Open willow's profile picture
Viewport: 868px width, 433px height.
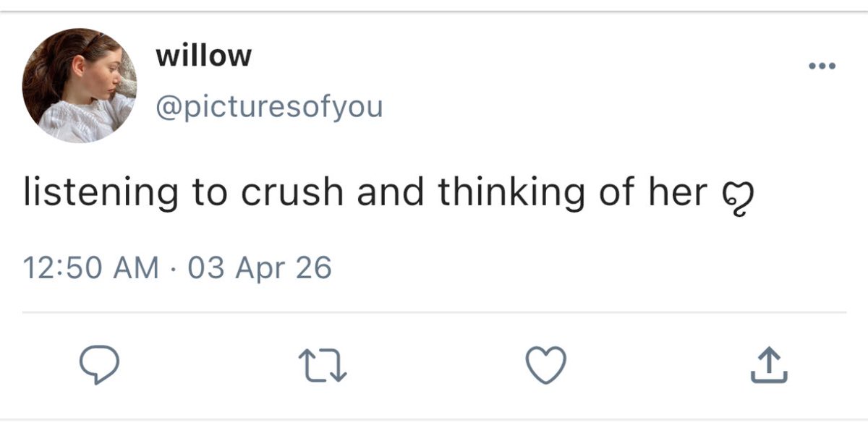tap(80, 85)
